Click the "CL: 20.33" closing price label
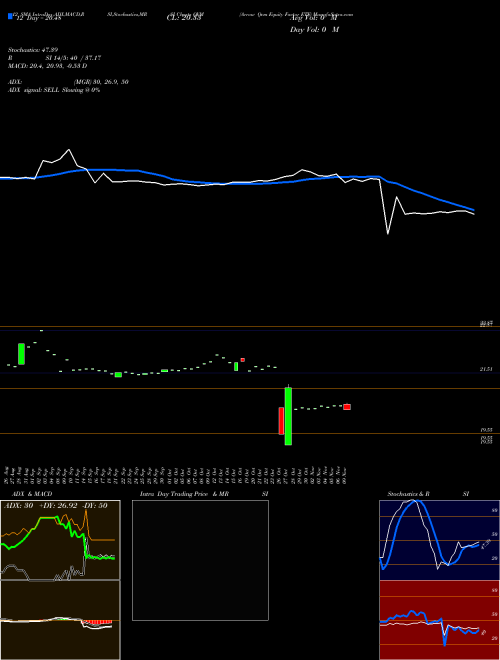This screenshot has height=660, width=500. (x=184, y=18)
